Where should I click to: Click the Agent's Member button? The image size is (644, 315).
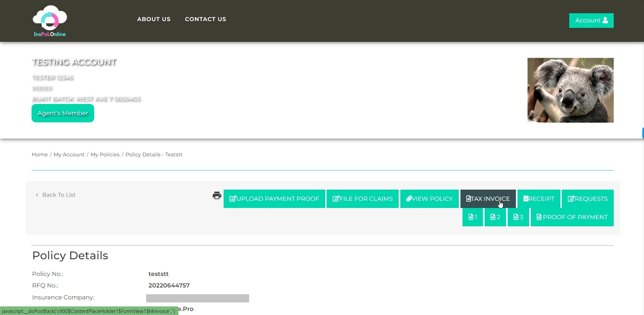[x=63, y=113]
